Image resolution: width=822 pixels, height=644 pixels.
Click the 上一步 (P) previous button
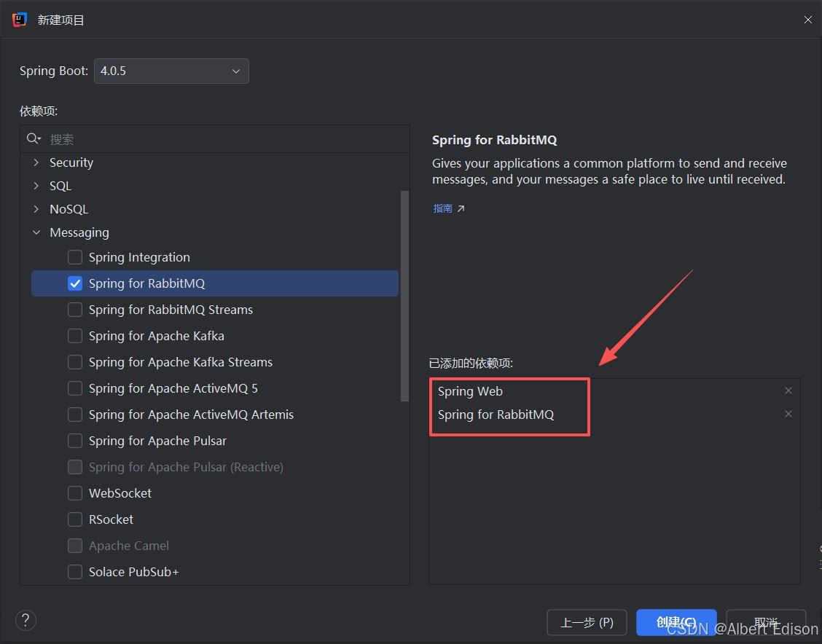pos(587,623)
